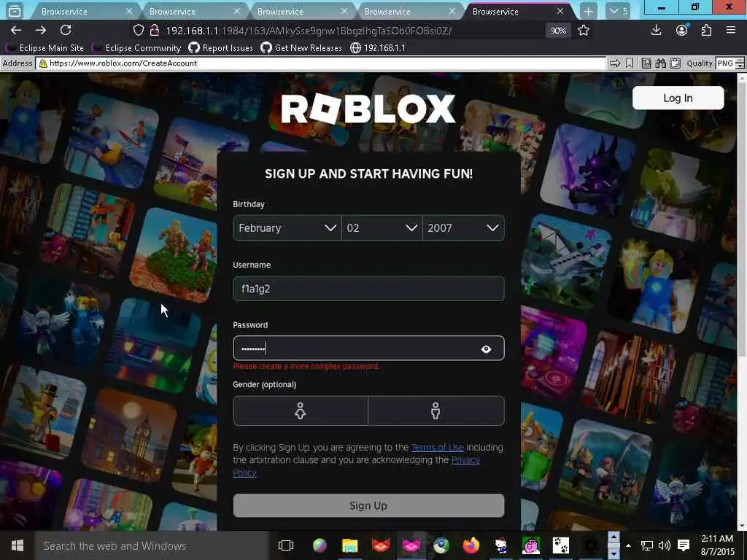Screen dimensions: 747x560
Task: Open the Downloads panel icon
Action: (656, 31)
